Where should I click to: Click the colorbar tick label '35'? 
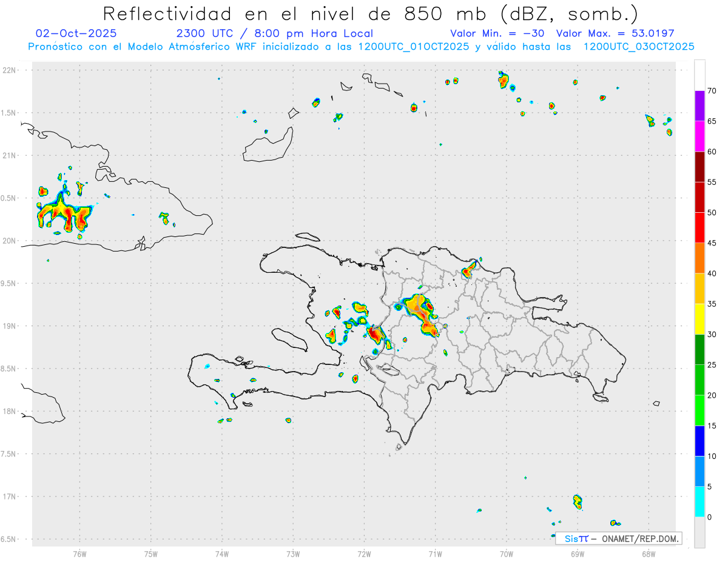coord(712,304)
